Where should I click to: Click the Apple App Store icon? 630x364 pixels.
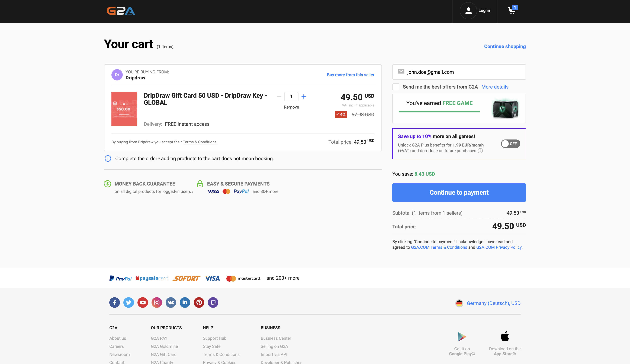[x=505, y=336]
